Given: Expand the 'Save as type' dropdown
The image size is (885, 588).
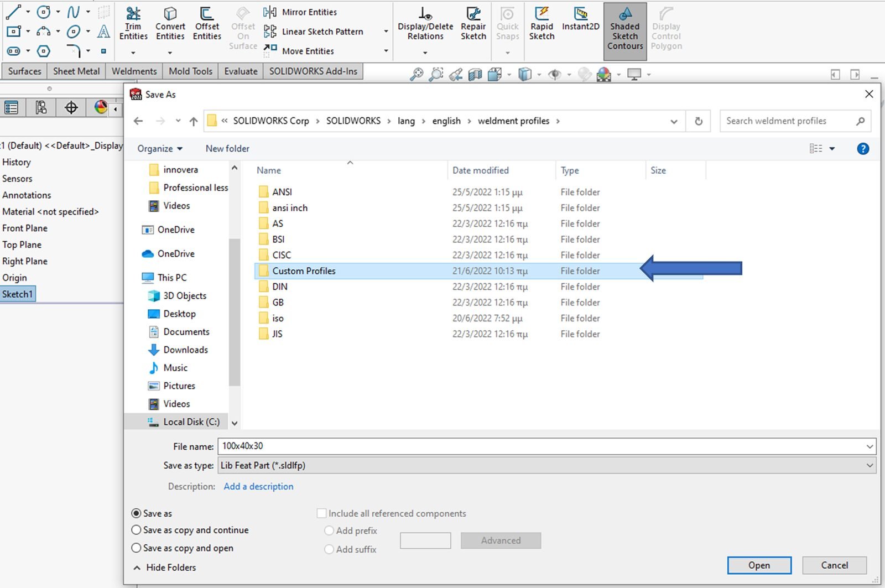Looking at the screenshot, I should tap(870, 466).
